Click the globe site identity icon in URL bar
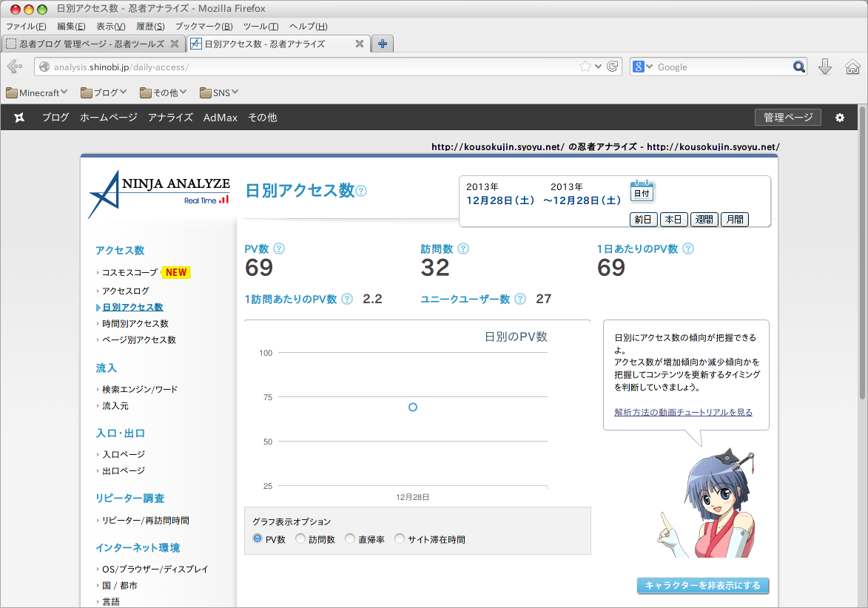The image size is (868, 608). (x=44, y=67)
